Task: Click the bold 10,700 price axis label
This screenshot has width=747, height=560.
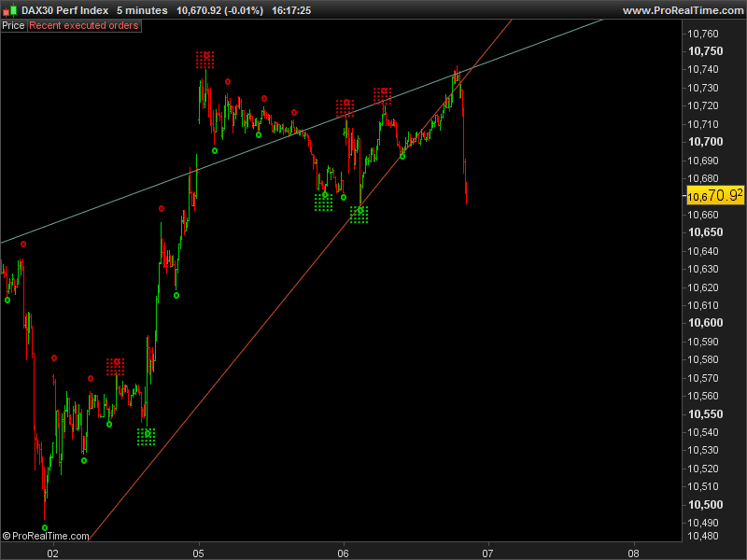Action: point(705,142)
